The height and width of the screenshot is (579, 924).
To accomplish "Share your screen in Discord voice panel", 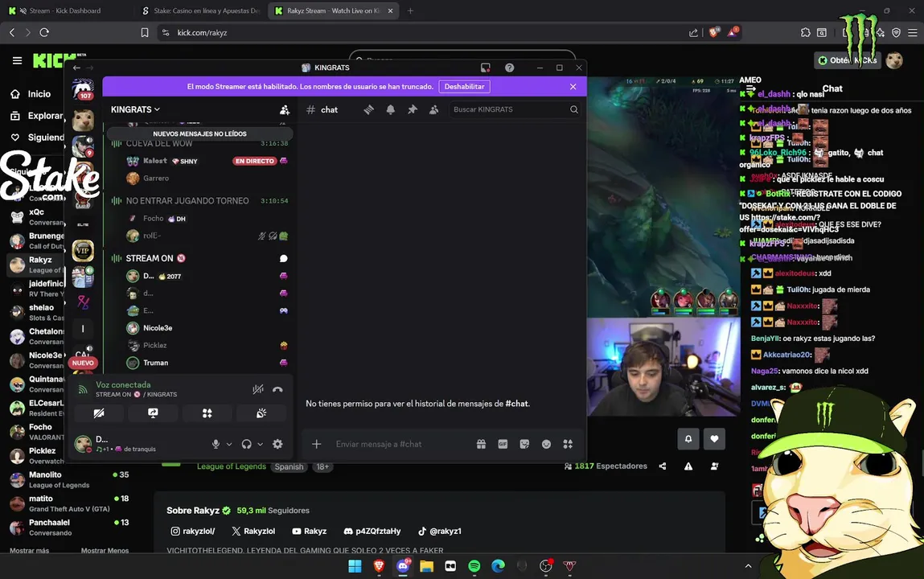I will coord(154,413).
